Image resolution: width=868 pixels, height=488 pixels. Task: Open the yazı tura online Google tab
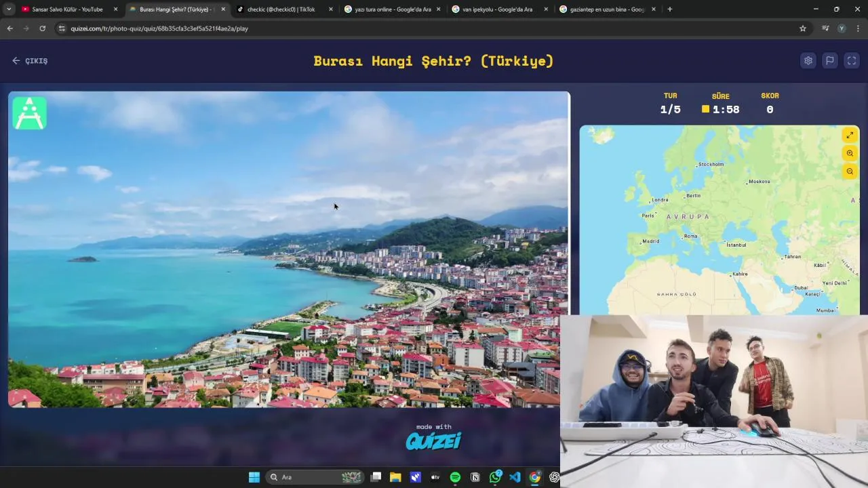tap(392, 9)
